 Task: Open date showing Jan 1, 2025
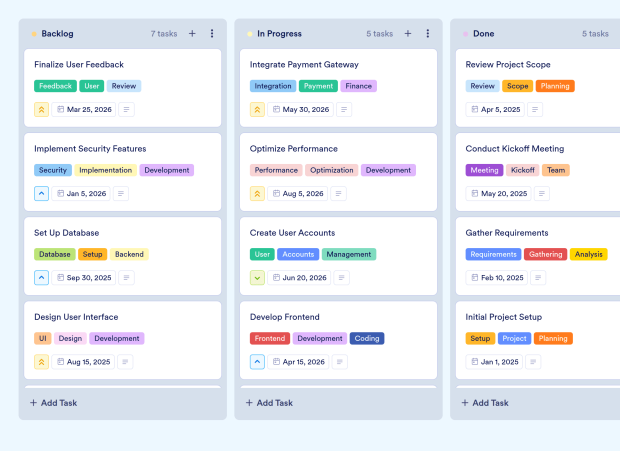494,362
